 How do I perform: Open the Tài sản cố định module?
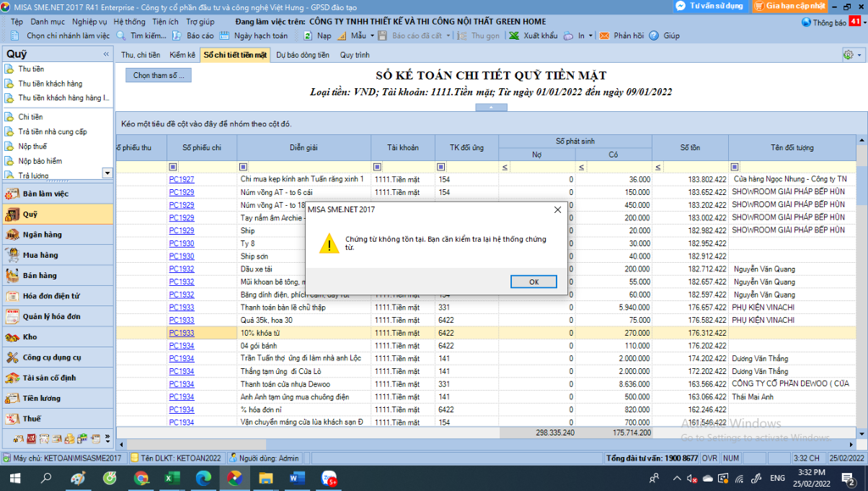coord(58,378)
